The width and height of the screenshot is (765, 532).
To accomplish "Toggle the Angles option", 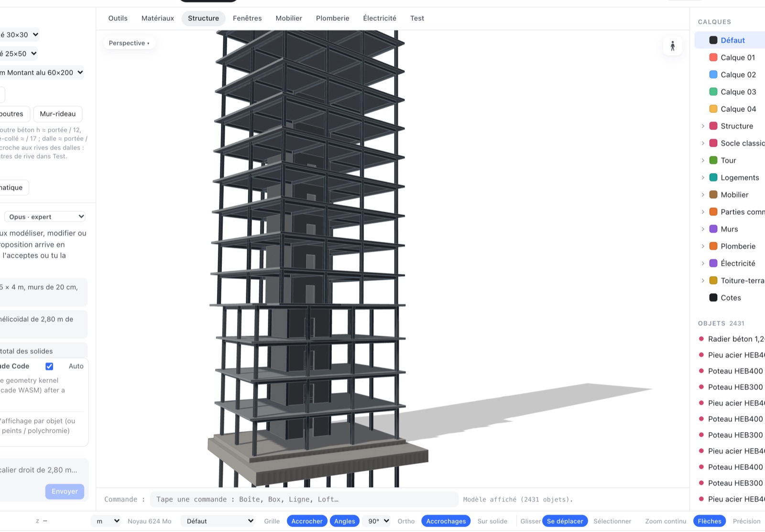I will tap(344, 521).
